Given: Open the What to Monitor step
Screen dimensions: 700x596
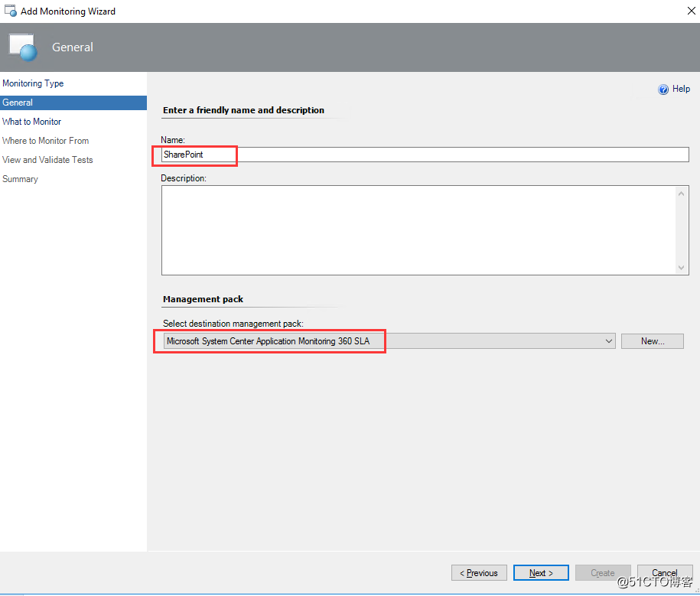Looking at the screenshot, I should pyautogui.click(x=31, y=122).
